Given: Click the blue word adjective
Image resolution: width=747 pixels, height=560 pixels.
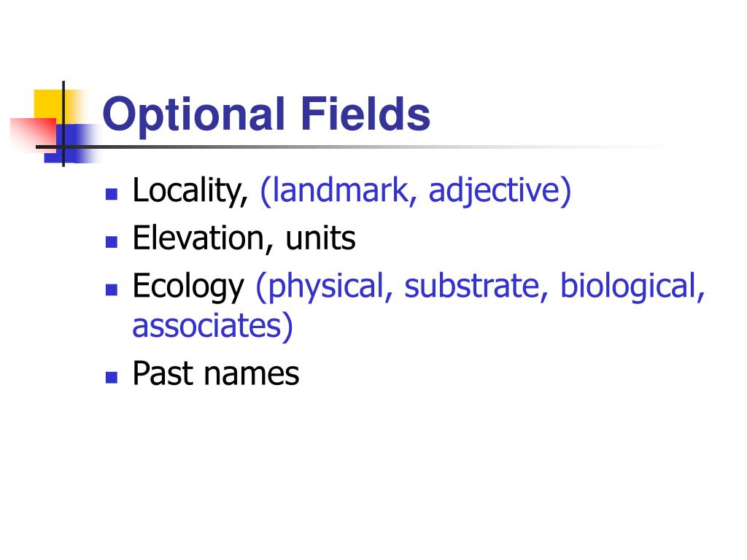Looking at the screenshot, I should pos(499,192).
